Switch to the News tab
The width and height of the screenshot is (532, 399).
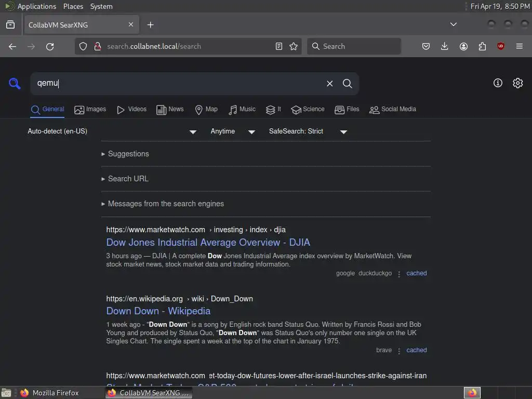tap(170, 109)
